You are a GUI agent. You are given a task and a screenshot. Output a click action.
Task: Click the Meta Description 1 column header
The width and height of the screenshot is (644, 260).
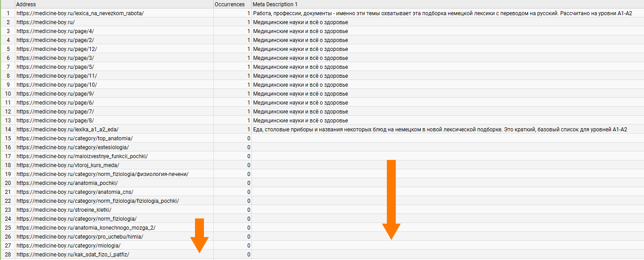click(x=447, y=4)
